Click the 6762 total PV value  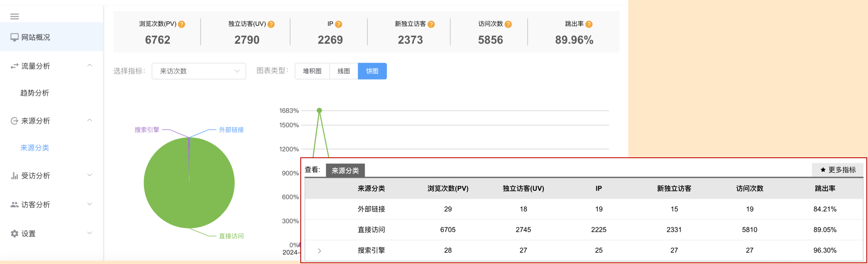pos(158,40)
